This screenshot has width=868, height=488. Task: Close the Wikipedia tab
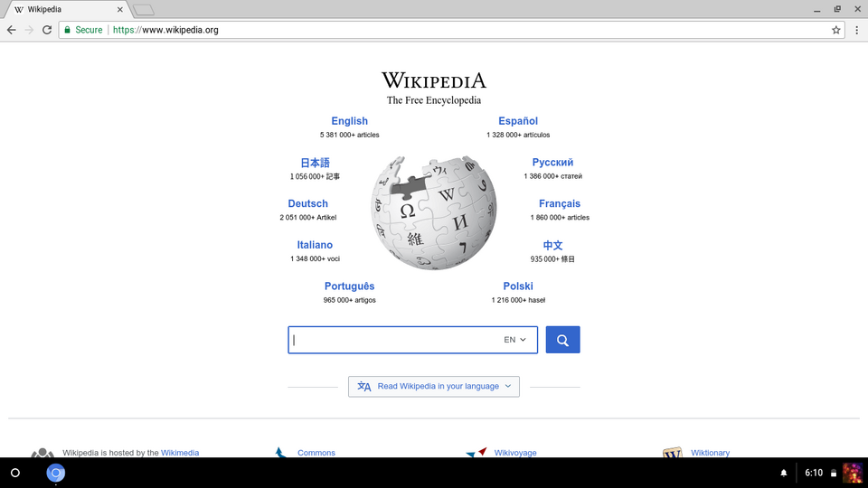tap(119, 9)
